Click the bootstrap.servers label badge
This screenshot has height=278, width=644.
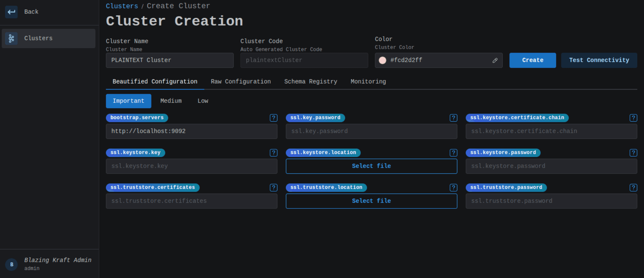pyautogui.click(x=137, y=118)
